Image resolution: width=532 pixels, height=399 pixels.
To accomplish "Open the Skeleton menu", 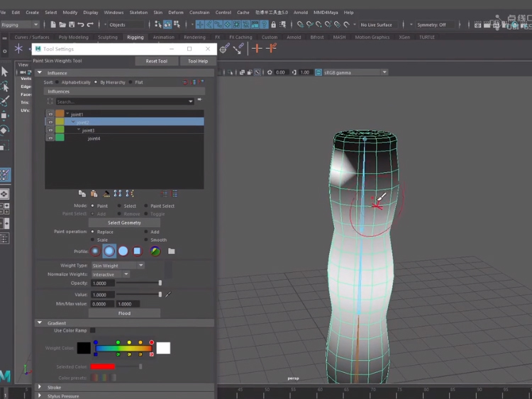I will tap(138, 12).
